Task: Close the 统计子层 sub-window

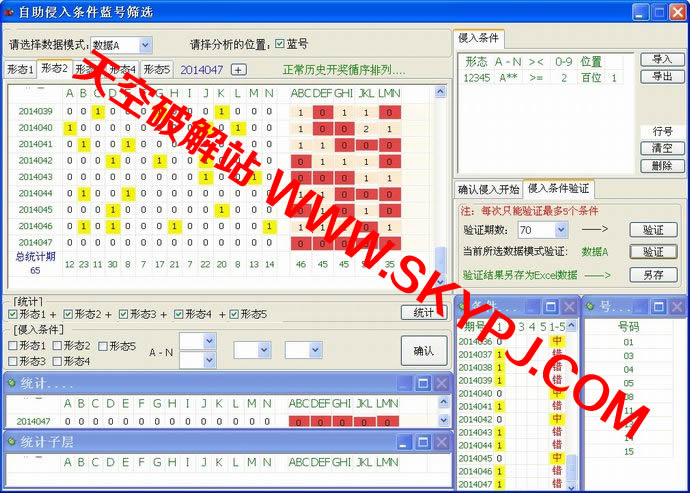Action: [441, 441]
